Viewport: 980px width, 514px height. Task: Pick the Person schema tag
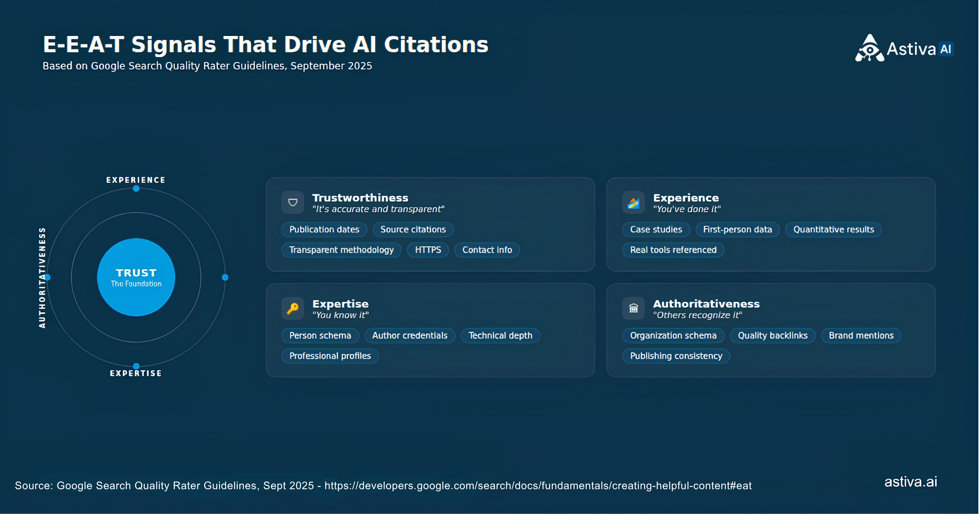pyautogui.click(x=320, y=336)
